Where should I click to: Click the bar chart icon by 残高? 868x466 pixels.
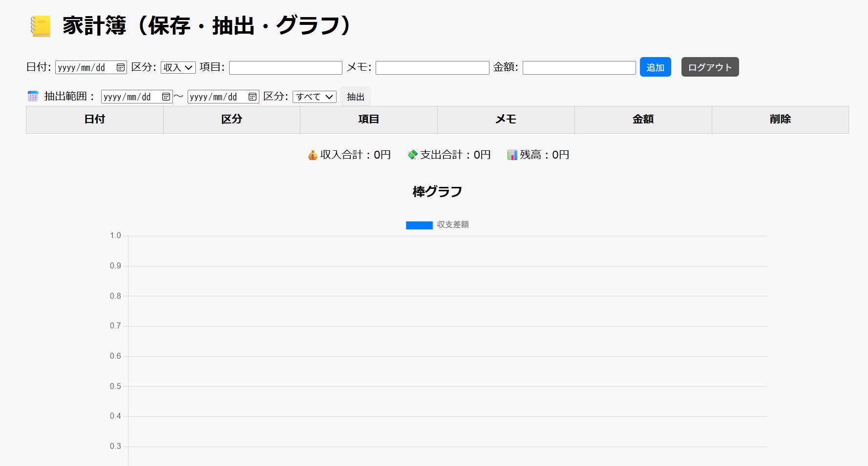tap(512, 155)
